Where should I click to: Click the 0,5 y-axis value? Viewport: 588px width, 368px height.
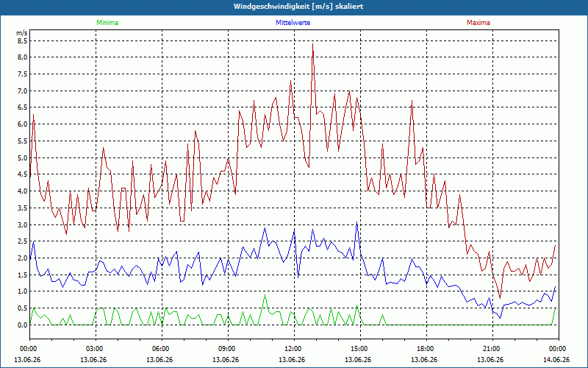22,308
